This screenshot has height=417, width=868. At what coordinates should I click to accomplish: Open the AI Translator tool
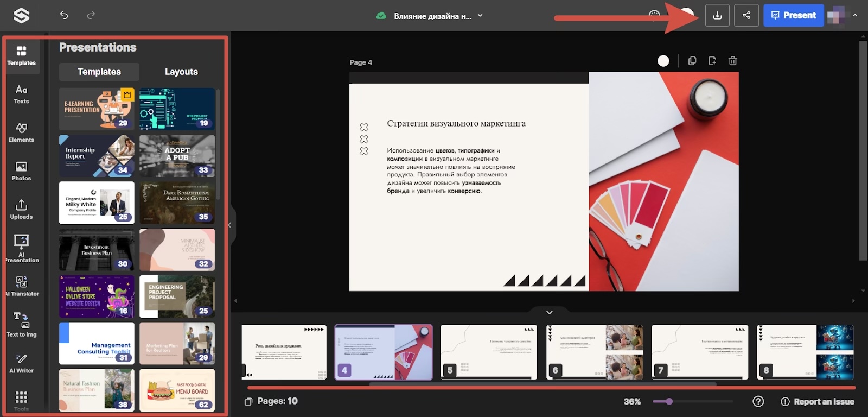[x=22, y=287]
